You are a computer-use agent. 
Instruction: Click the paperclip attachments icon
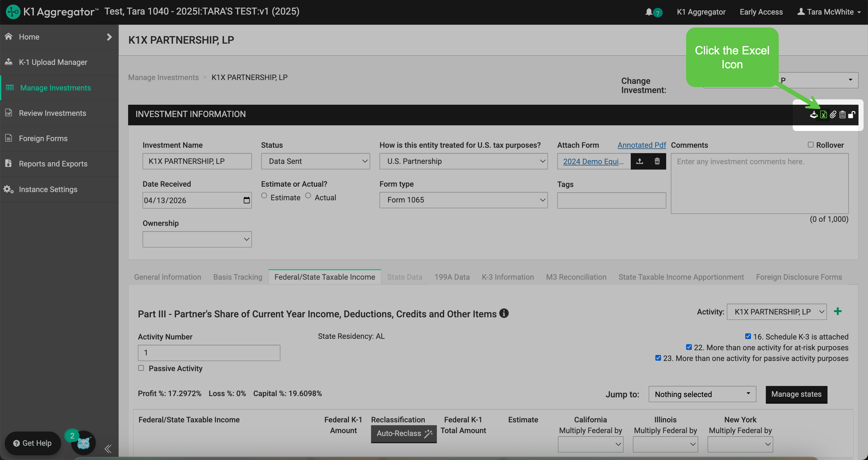(x=833, y=115)
